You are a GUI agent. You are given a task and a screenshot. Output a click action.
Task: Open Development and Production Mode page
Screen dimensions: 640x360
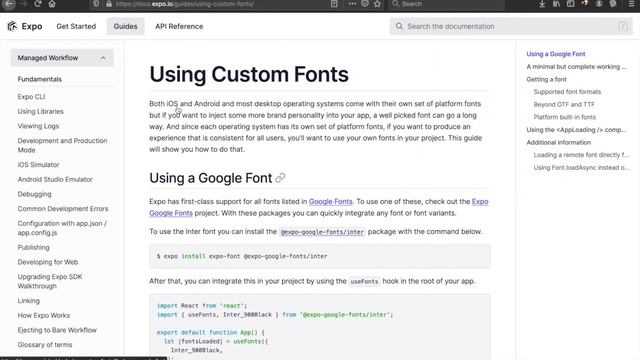(62, 145)
